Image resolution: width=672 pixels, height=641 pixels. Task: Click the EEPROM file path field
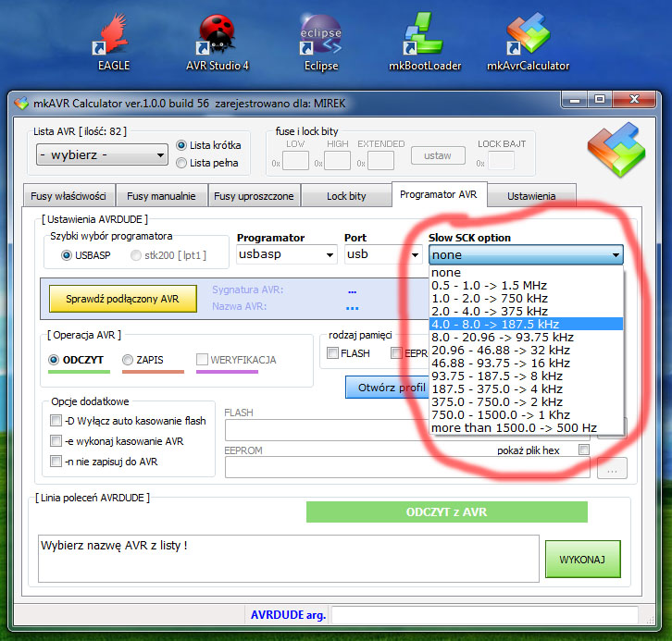coord(407,467)
